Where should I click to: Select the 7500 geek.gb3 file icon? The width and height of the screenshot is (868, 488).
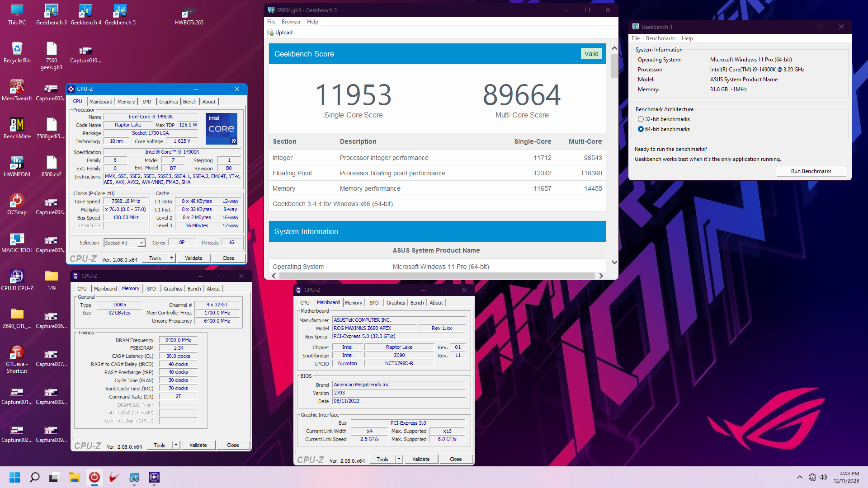(x=52, y=55)
